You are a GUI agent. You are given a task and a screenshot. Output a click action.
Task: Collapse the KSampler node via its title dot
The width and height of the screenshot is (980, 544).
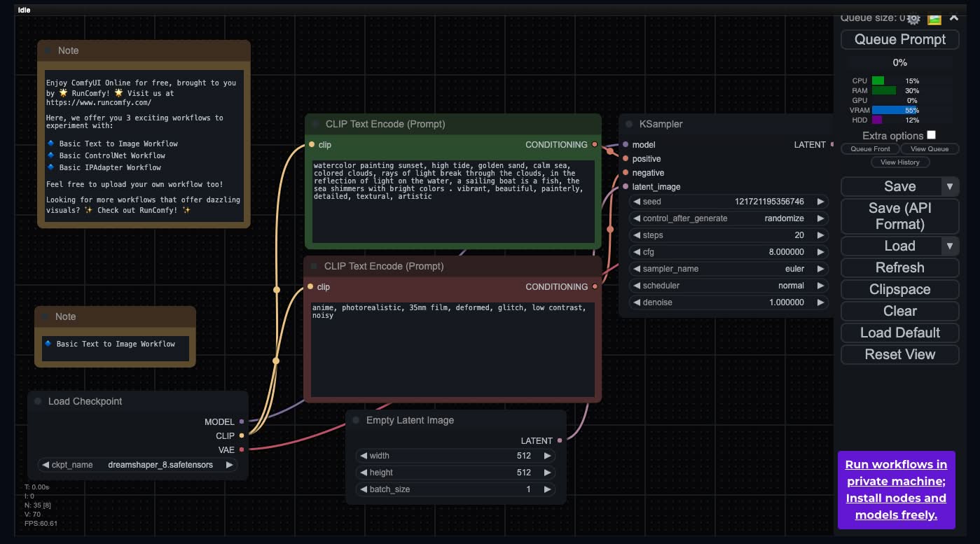628,124
